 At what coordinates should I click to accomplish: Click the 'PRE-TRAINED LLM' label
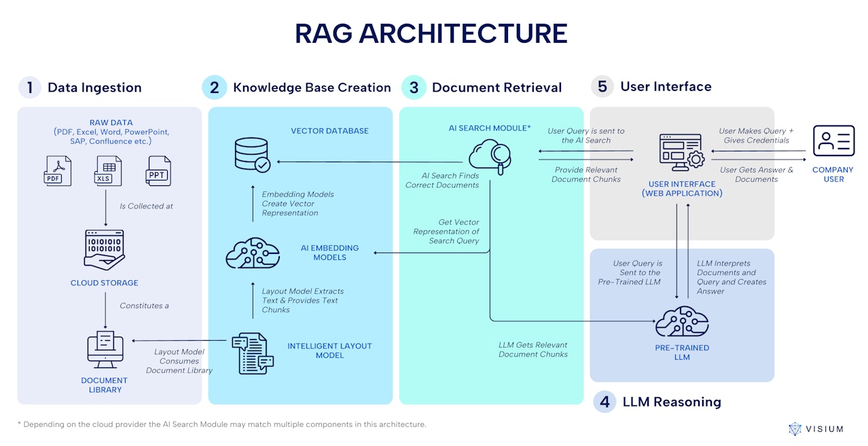pos(683,352)
